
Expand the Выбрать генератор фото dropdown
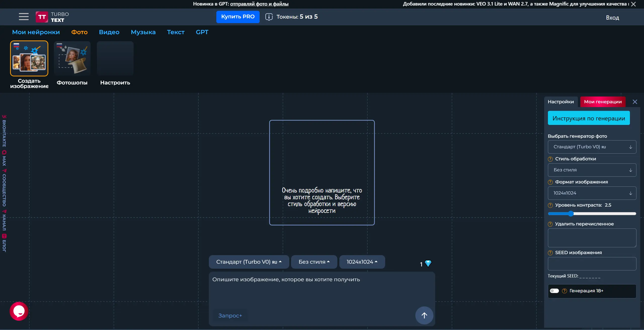[592, 147]
